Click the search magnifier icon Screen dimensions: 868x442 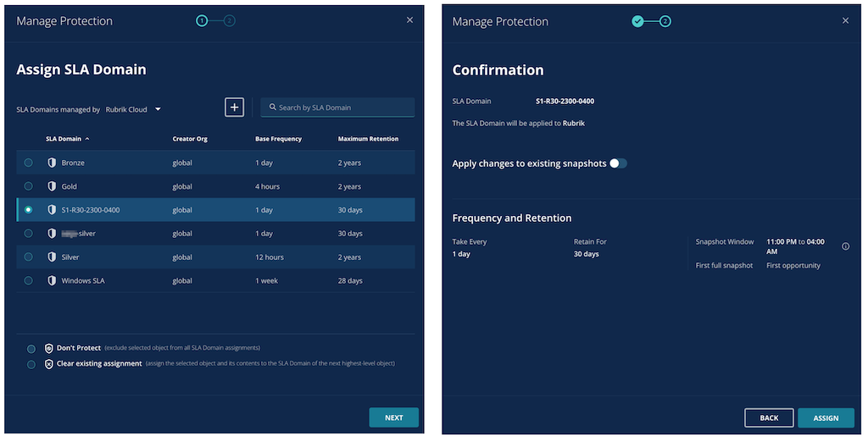coord(272,108)
